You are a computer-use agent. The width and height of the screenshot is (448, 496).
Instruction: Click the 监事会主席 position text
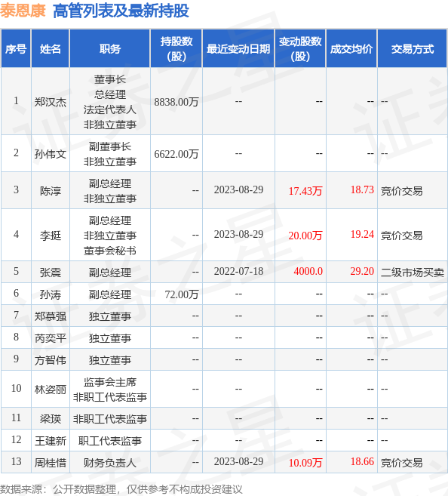click(109, 382)
